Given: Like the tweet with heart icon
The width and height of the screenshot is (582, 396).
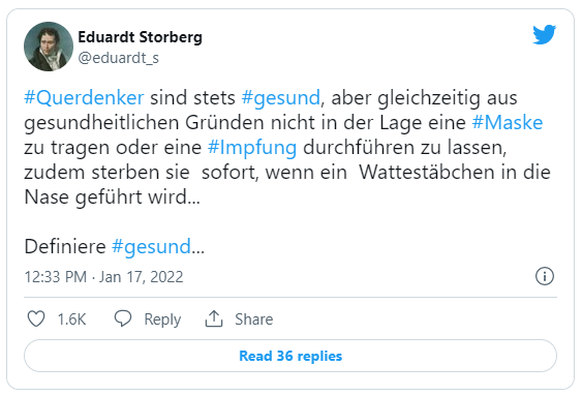Looking at the screenshot, I should tap(36, 319).
